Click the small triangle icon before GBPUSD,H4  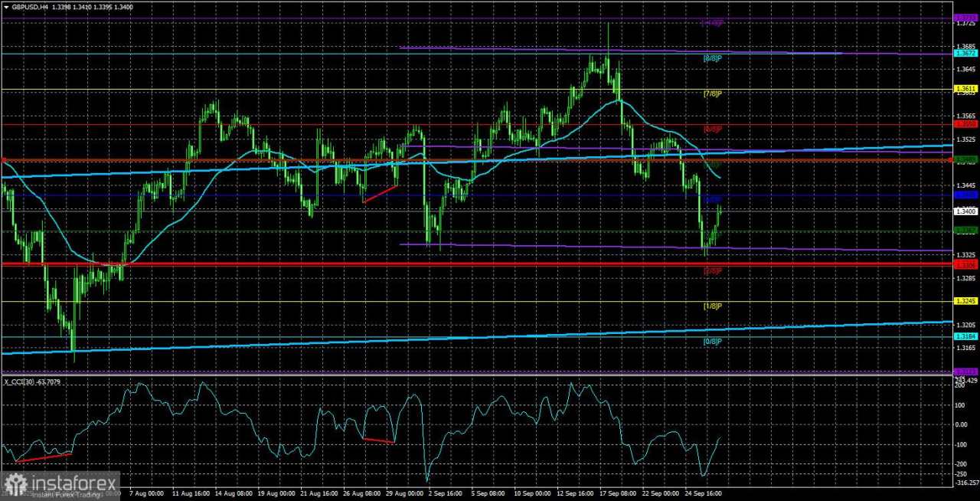click(7, 6)
